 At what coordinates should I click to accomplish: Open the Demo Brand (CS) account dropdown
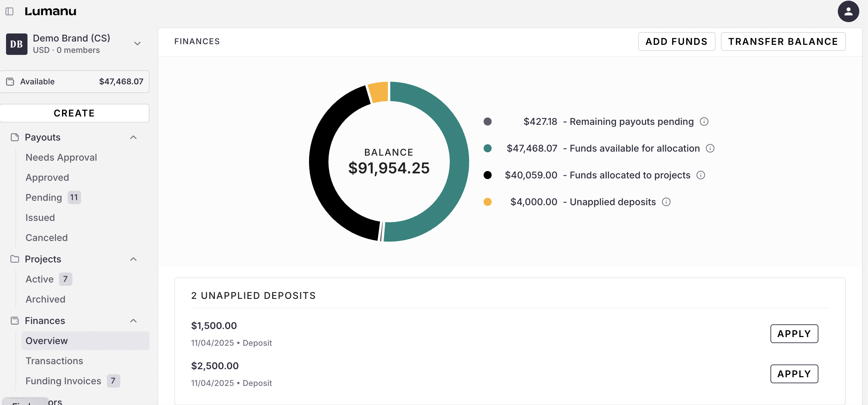[x=137, y=44]
